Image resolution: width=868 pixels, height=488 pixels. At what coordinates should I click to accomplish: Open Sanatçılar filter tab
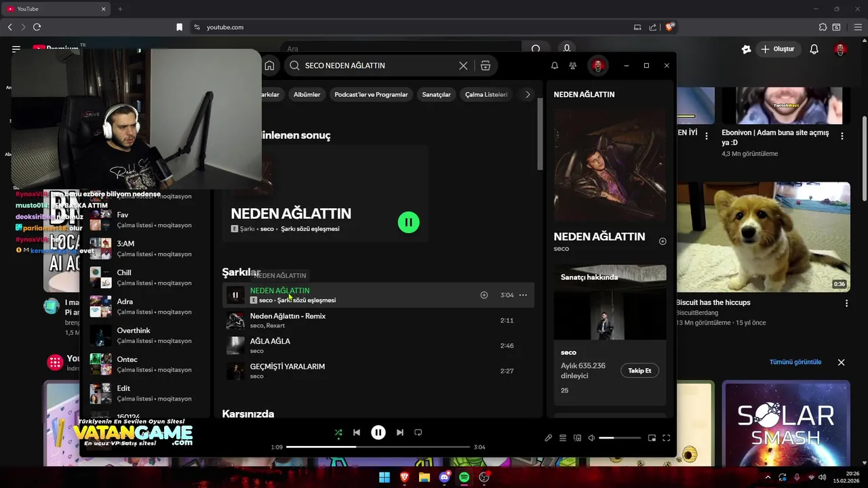(436, 94)
